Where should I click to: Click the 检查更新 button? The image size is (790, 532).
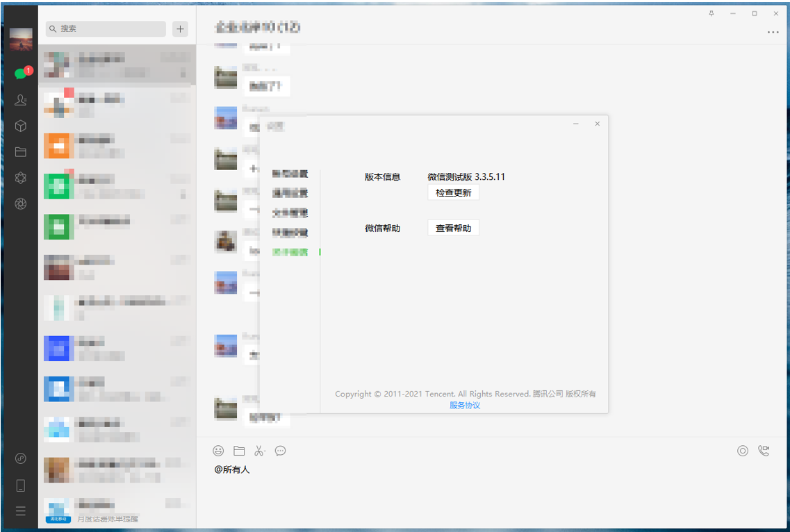[453, 193]
